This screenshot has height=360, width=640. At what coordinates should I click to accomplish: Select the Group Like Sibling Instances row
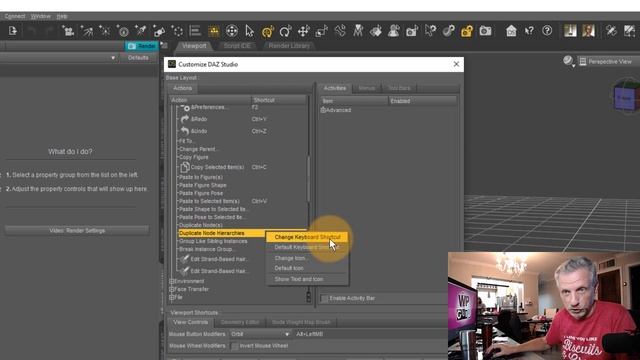pyautogui.click(x=213, y=241)
